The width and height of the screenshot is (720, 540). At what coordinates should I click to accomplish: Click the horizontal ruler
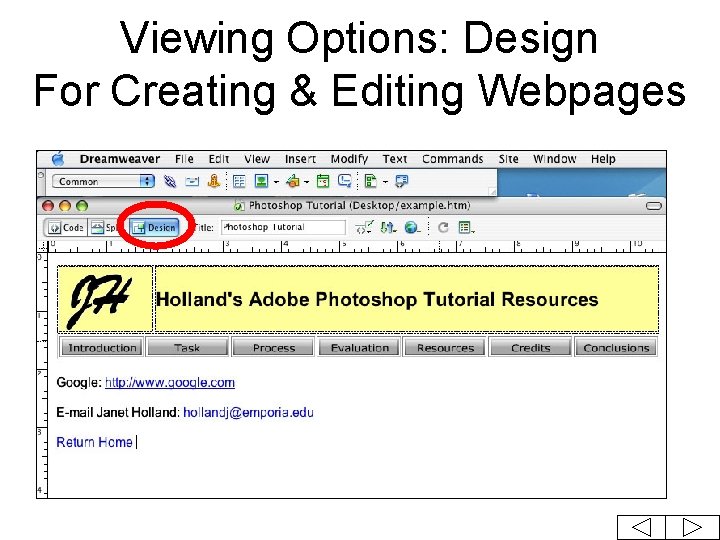coord(357,246)
